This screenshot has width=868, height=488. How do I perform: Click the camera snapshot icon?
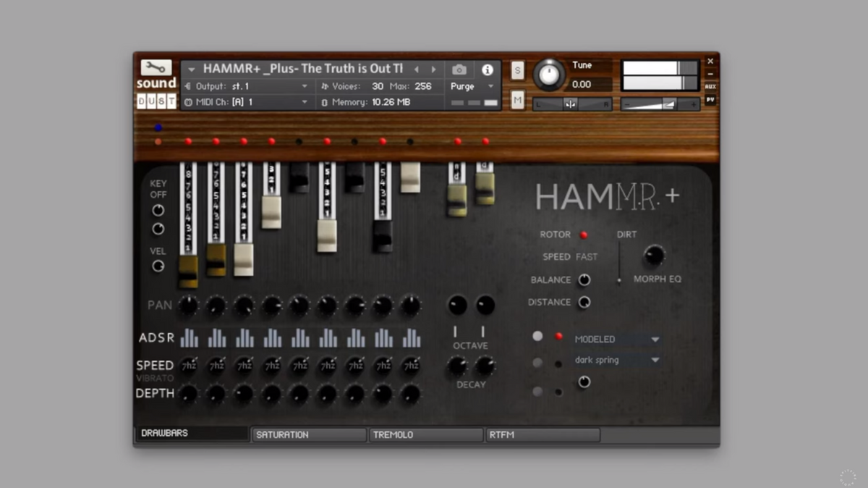point(459,70)
